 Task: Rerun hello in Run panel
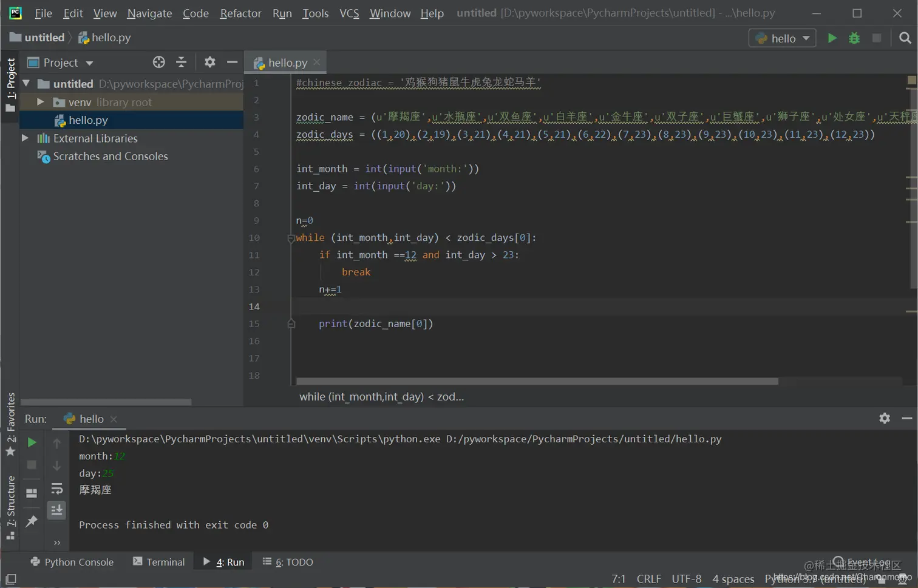click(x=32, y=442)
